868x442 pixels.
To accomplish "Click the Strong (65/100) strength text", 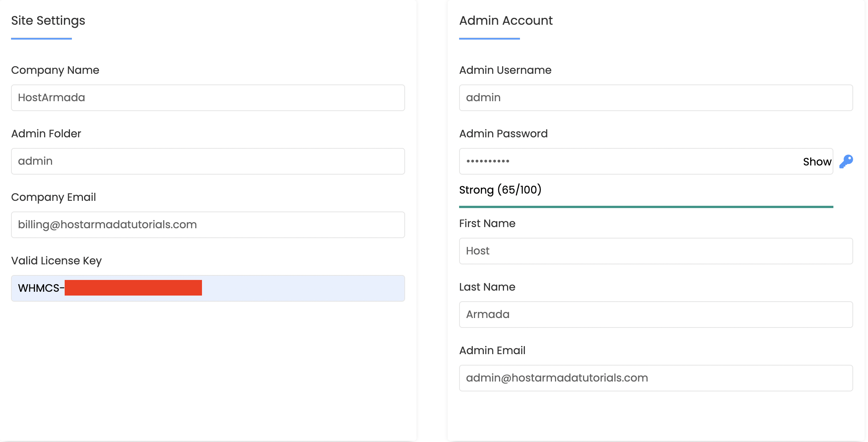I will click(500, 190).
